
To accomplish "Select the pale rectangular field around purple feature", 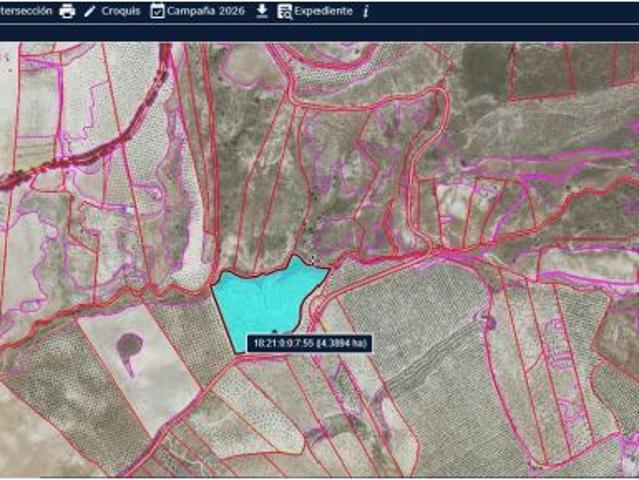I will click(141, 367).
